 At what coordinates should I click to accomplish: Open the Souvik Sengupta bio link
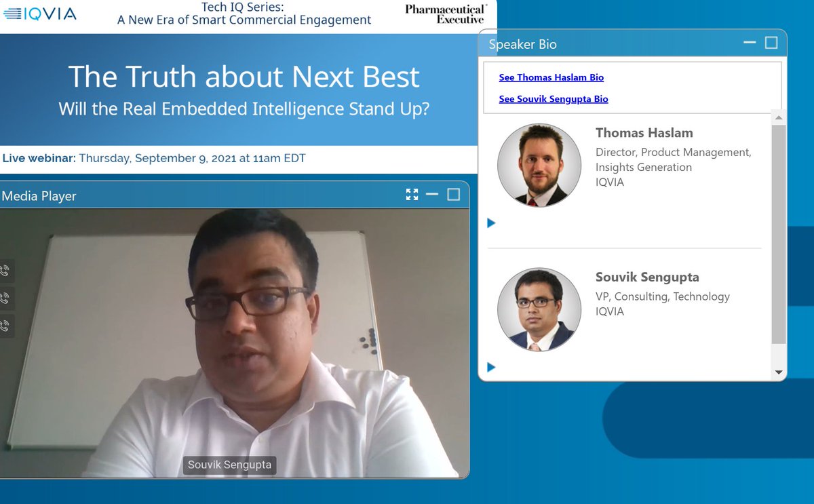[x=554, y=99]
